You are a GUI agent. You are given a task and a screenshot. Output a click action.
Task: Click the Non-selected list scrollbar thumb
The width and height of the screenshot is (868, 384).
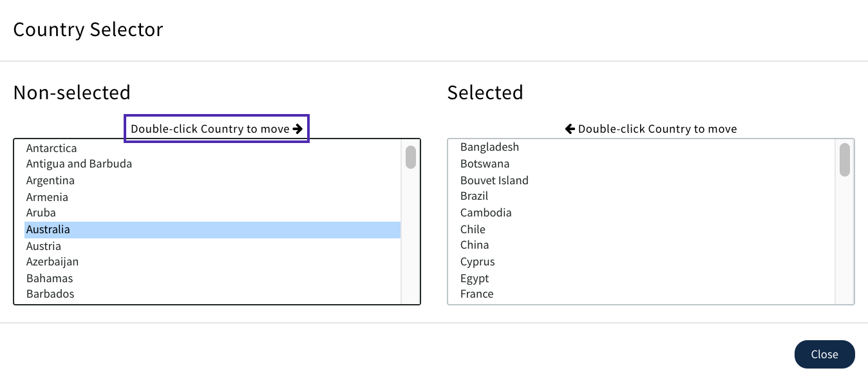[411, 157]
